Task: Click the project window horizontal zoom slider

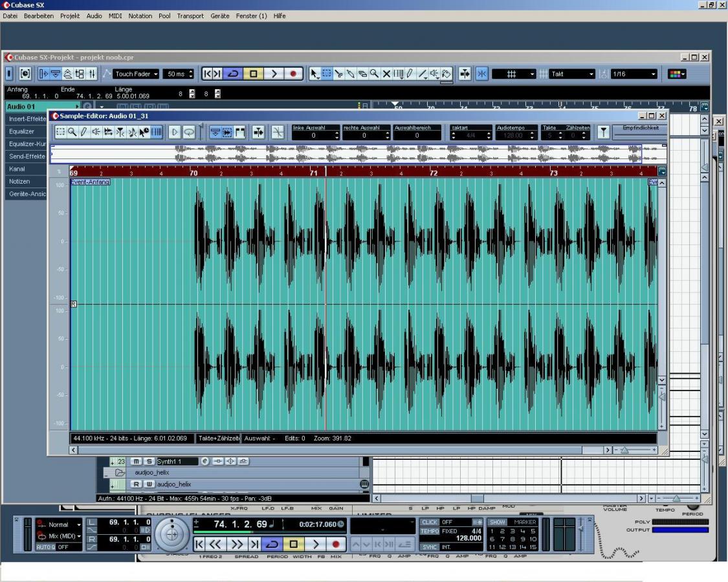Action: pyautogui.click(x=676, y=499)
